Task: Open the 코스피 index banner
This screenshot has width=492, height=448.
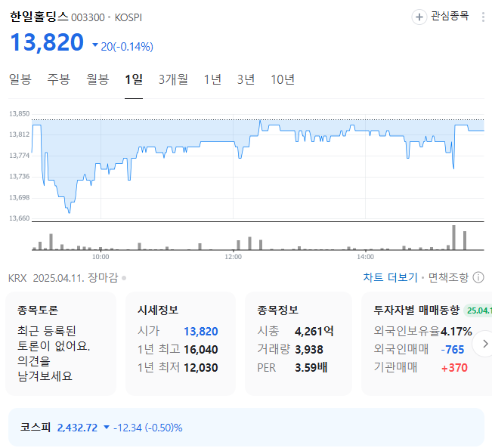Action: [246, 427]
